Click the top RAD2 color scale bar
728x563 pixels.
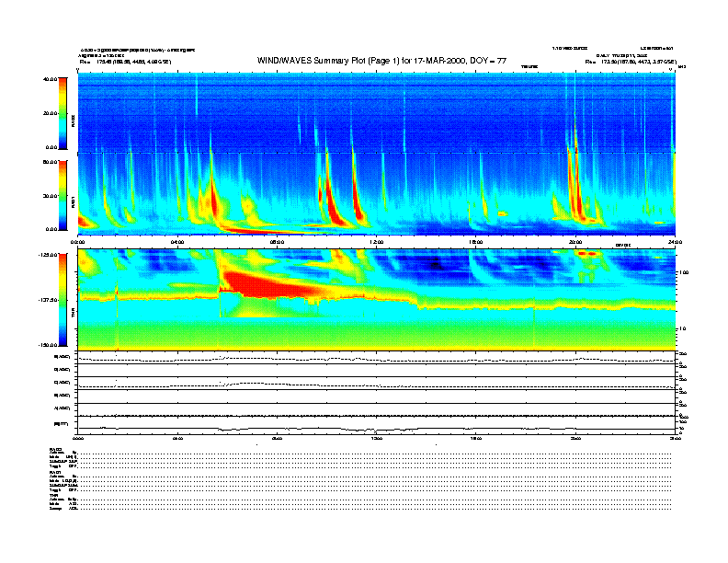pos(63,112)
